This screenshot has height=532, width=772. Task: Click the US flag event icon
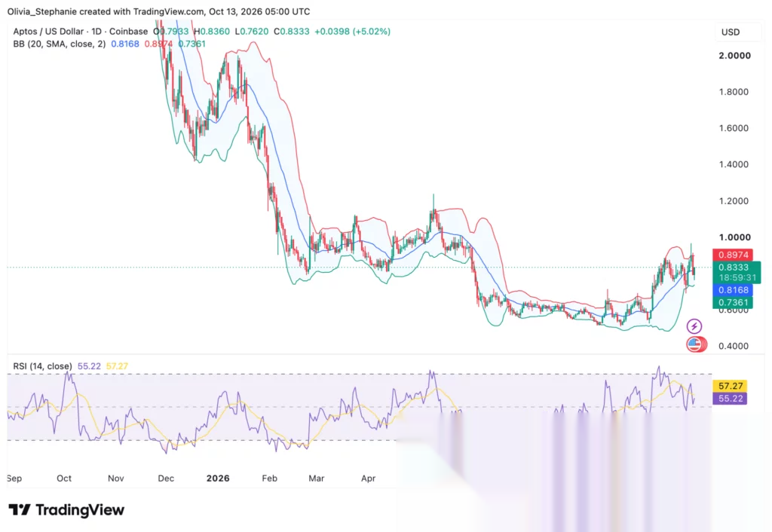pyautogui.click(x=696, y=344)
